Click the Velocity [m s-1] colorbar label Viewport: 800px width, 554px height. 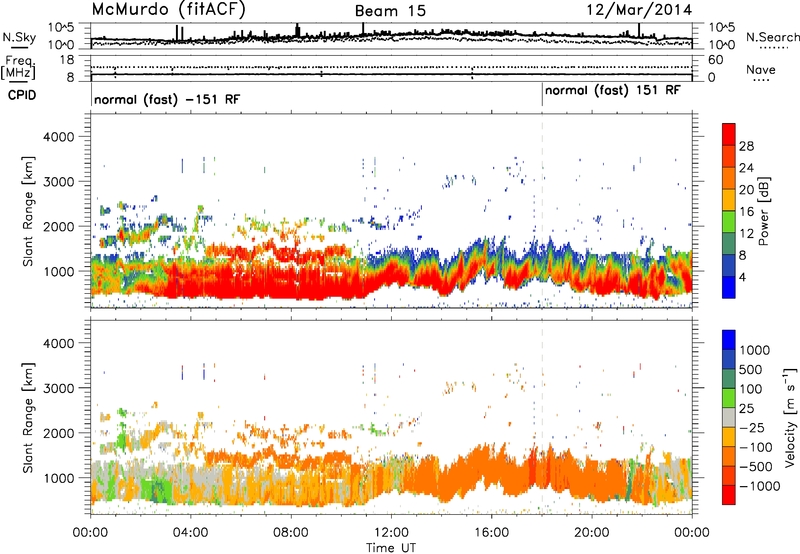[790, 417]
